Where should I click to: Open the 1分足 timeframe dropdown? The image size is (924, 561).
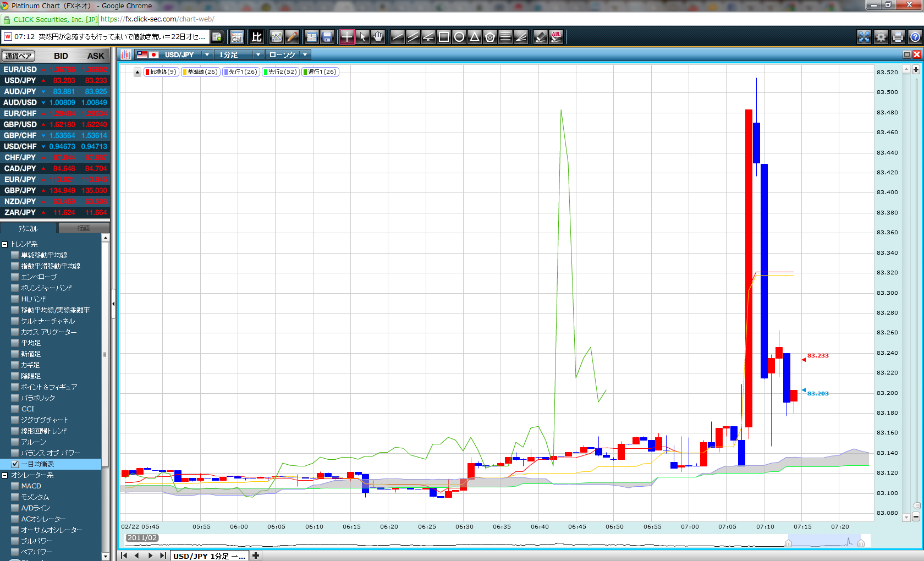258,55
